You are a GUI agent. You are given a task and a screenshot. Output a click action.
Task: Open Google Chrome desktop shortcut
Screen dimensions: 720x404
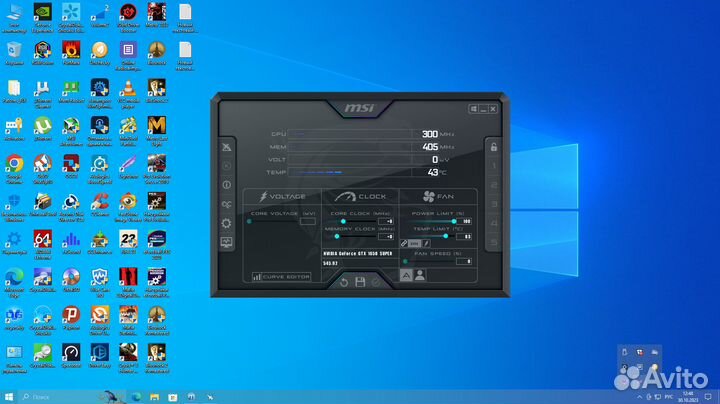15,163
